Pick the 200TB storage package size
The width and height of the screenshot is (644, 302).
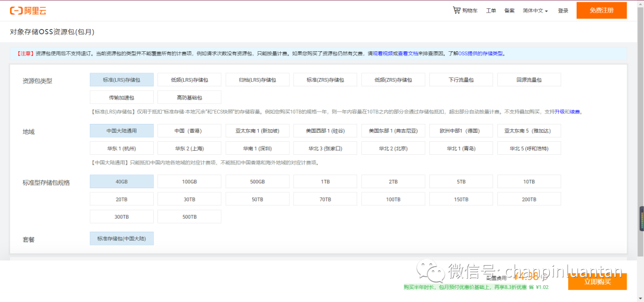(x=529, y=199)
